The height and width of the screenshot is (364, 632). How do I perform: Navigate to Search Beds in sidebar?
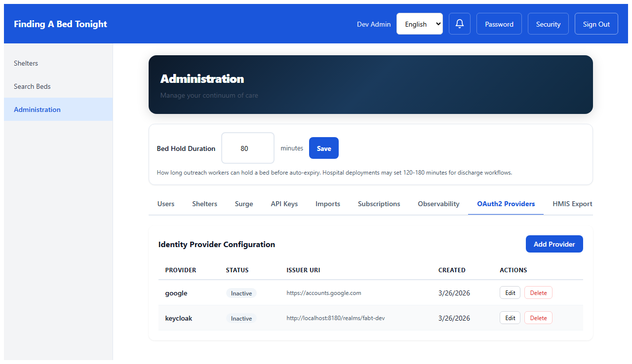click(x=32, y=86)
